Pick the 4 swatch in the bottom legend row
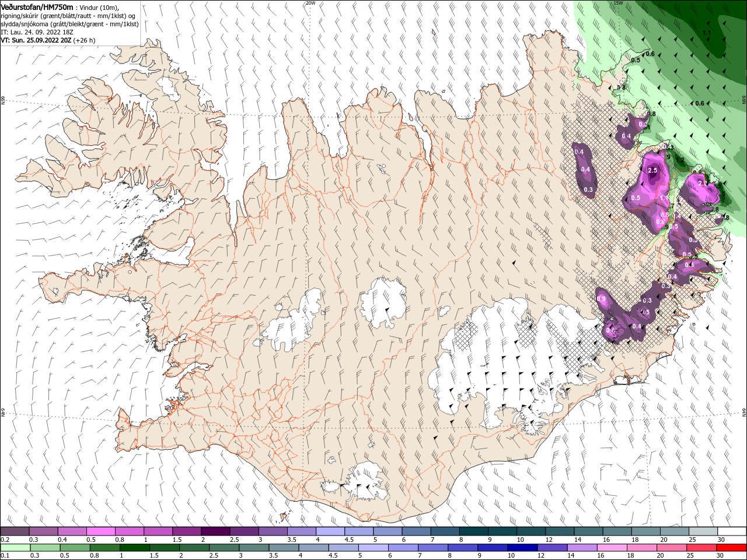 coord(313,548)
